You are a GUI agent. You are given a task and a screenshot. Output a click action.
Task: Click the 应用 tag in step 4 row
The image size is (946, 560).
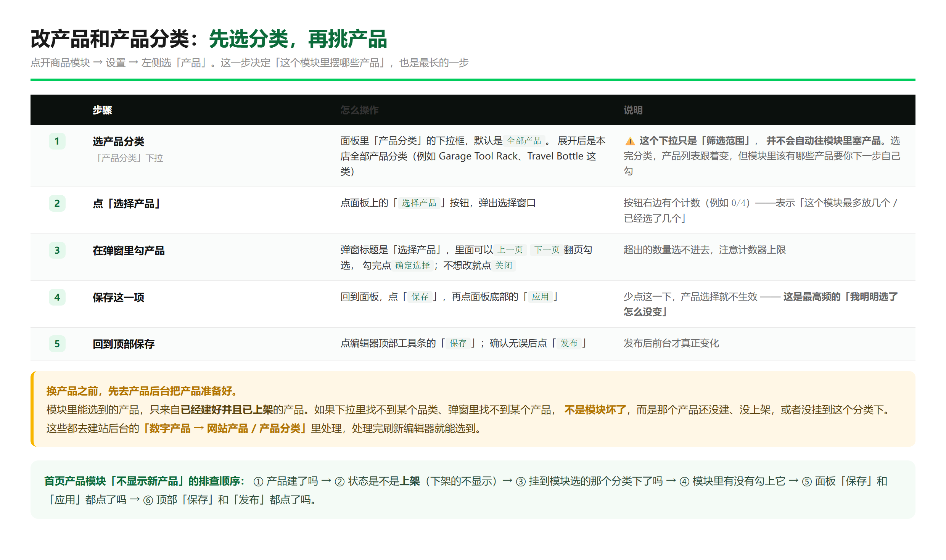click(x=540, y=297)
